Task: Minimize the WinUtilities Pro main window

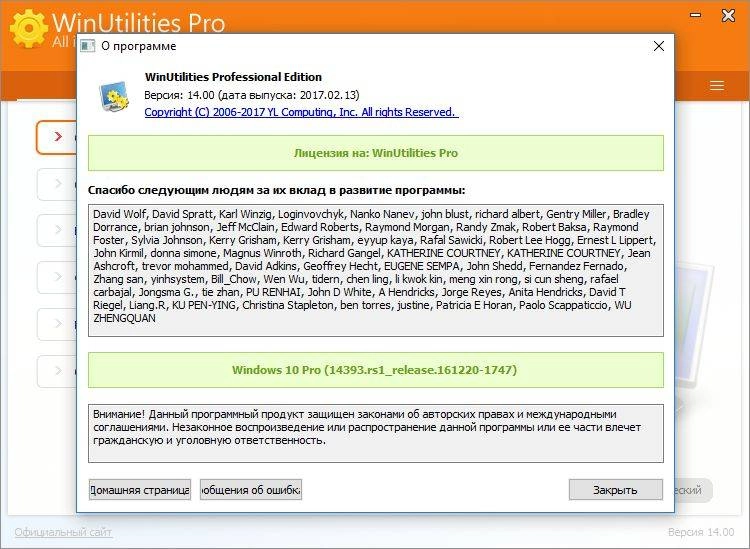Action: pyautogui.click(x=695, y=15)
